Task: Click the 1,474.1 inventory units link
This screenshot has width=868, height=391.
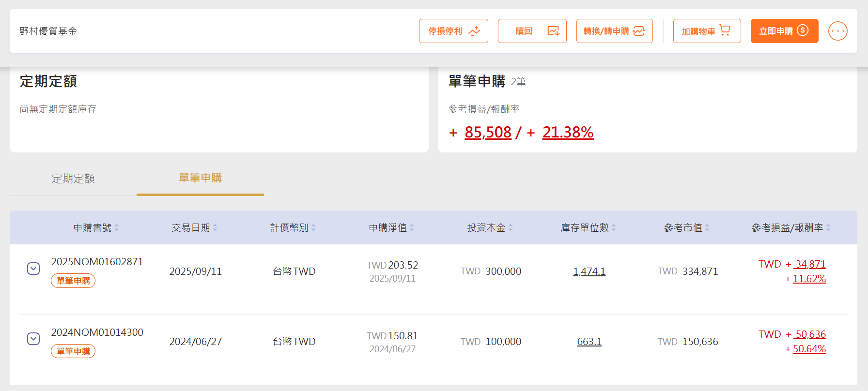Action: pyautogui.click(x=589, y=271)
